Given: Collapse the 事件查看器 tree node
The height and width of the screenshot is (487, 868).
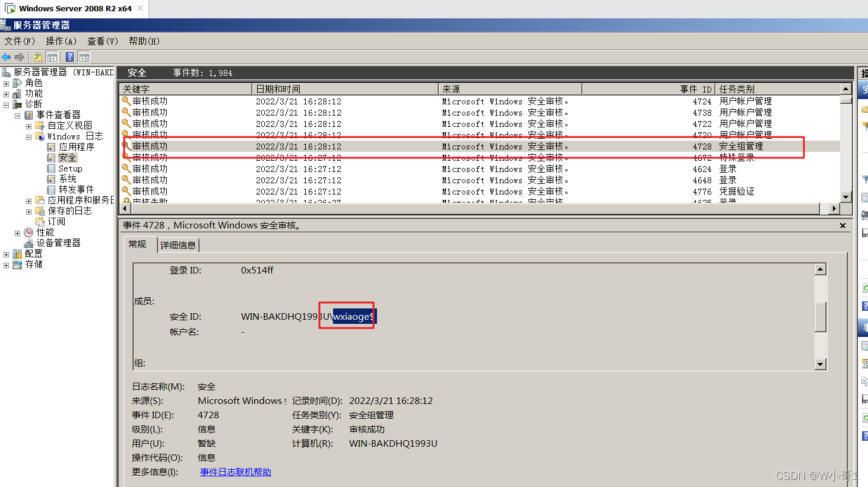Looking at the screenshot, I should coord(17,116).
